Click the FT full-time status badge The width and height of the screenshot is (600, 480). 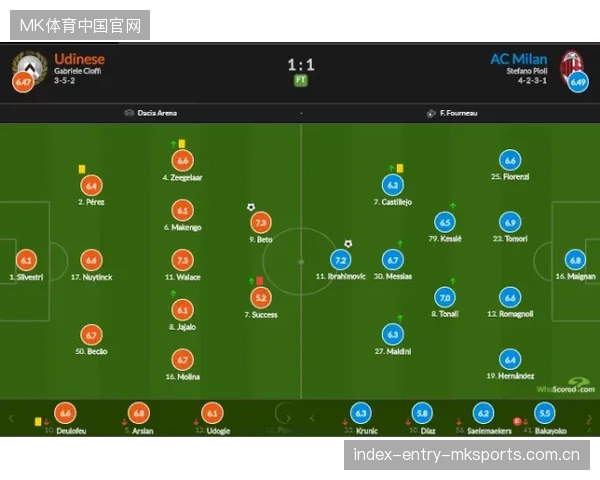click(301, 80)
